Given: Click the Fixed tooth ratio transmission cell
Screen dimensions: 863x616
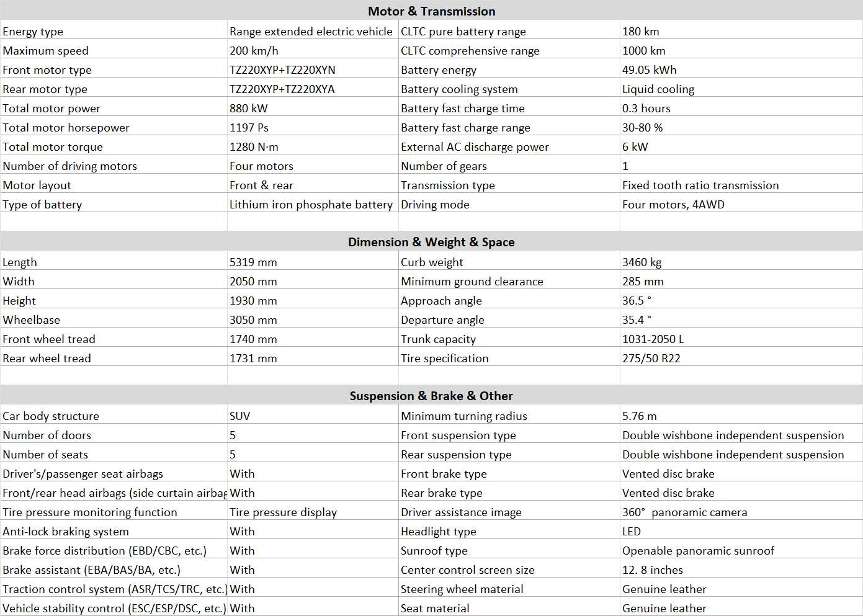Looking at the screenshot, I should 741,185.
